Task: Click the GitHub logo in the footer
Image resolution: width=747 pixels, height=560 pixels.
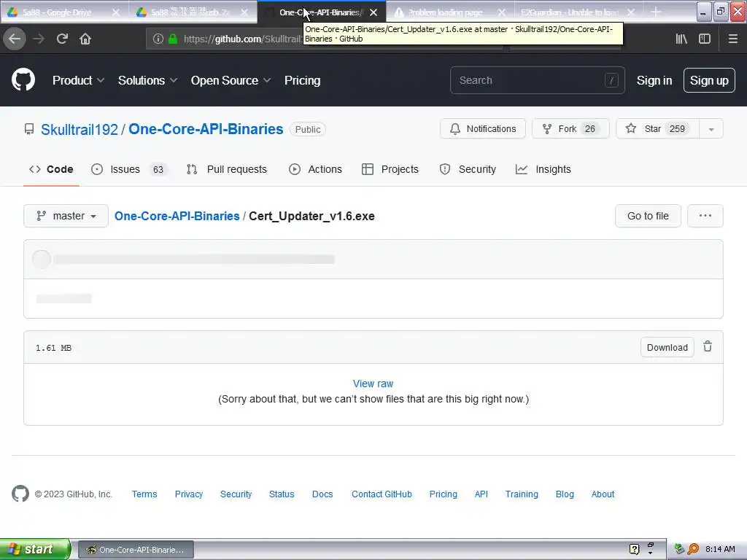Action: [x=20, y=494]
